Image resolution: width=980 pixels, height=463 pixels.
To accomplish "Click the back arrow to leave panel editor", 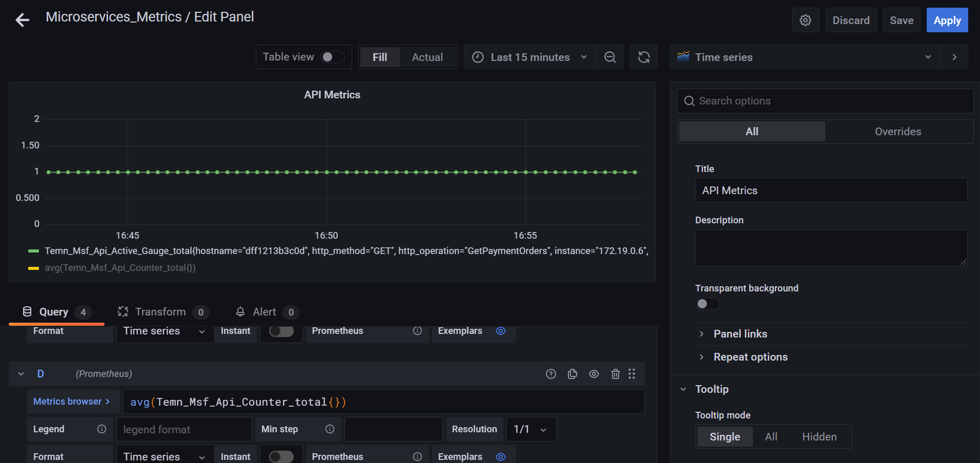I will point(23,20).
